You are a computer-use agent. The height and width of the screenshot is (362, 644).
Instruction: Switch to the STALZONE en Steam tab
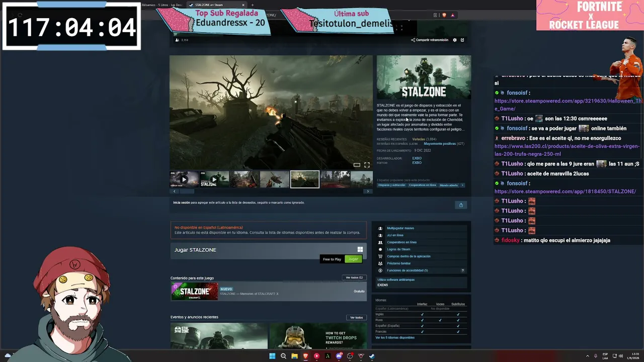(x=216, y=5)
